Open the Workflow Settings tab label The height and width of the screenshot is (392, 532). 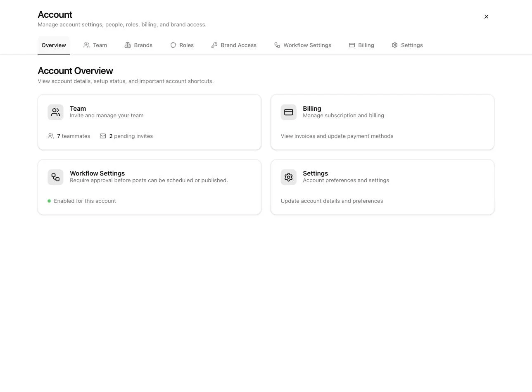307,45
